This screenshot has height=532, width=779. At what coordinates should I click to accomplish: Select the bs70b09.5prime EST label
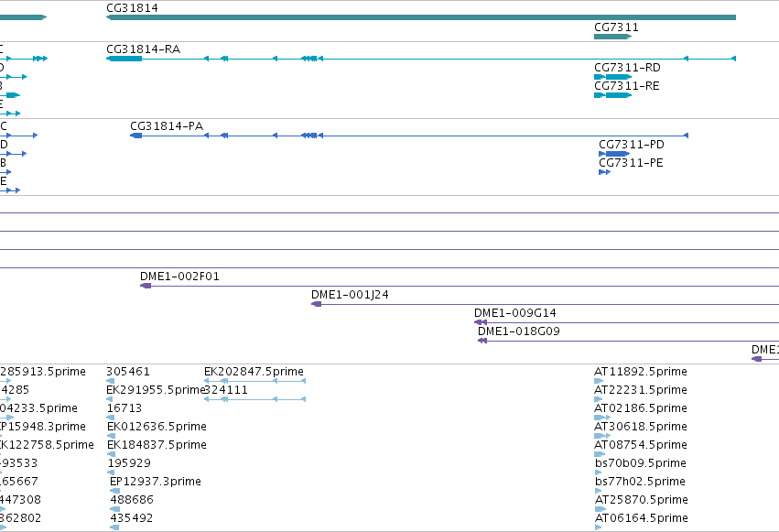[x=641, y=463]
